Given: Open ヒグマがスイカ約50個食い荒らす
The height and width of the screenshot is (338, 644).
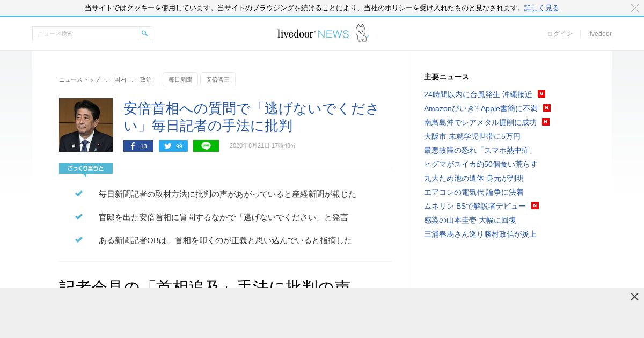Looking at the screenshot, I should pos(481,164).
